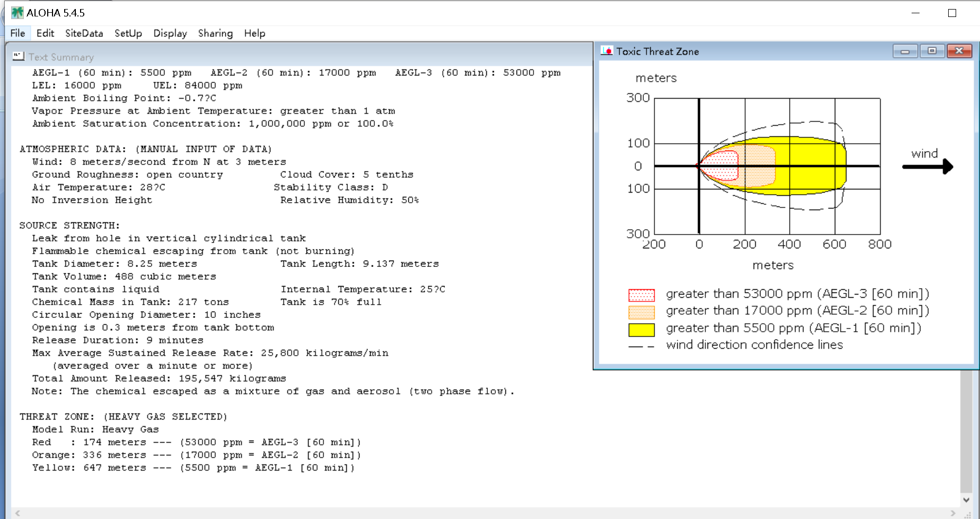This screenshot has width=980, height=519.
Task: Click the 'Orange: 336 meters' line
Action: (x=197, y=455)
